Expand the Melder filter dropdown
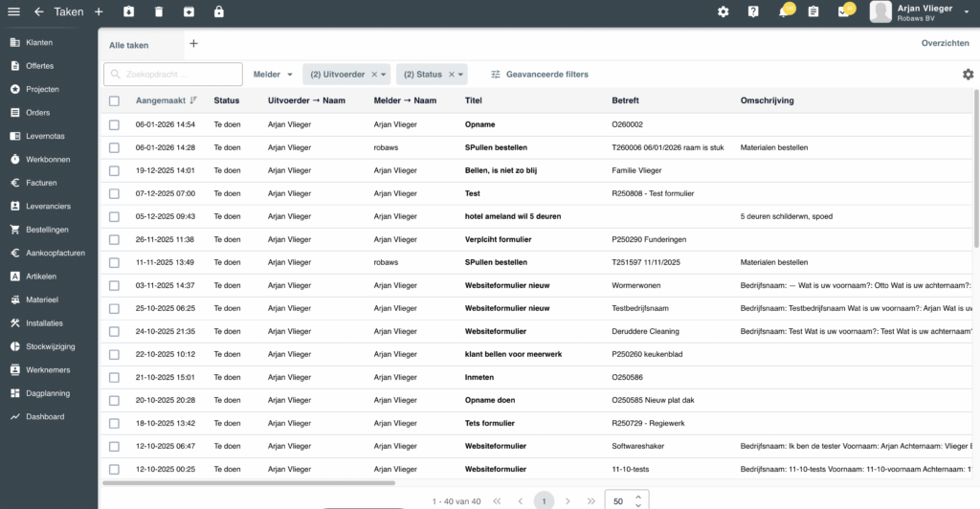980x509 pixels. click(x=274, y=75)
